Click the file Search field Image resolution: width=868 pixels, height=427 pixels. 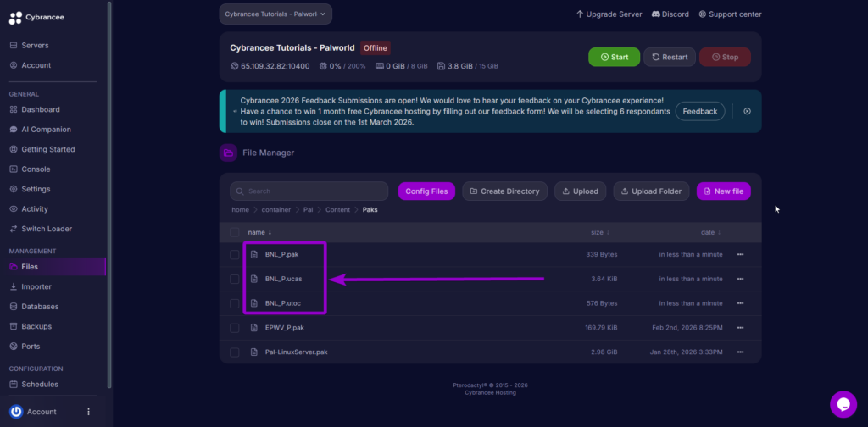(309, 191)
